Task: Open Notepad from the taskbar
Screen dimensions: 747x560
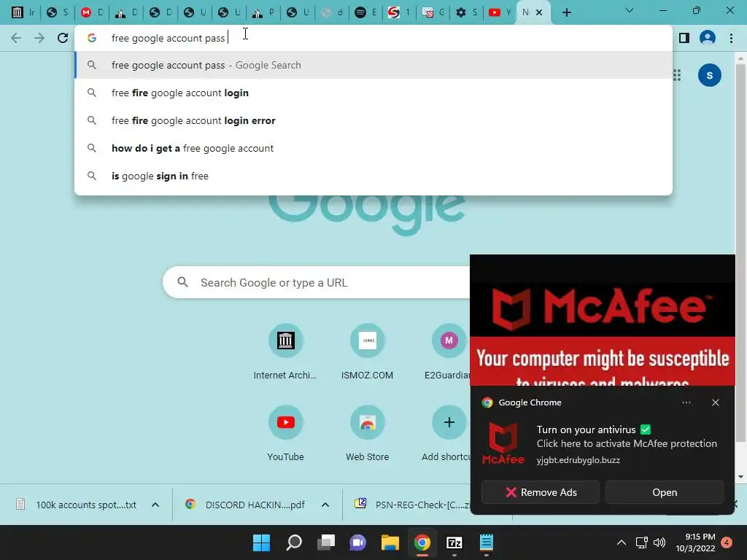Action: click(486, 542)
